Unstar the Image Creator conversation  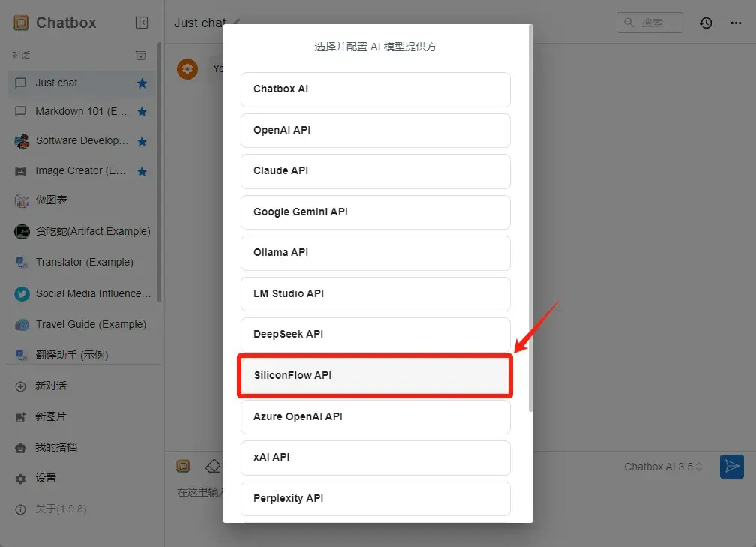tap(142, 171)
